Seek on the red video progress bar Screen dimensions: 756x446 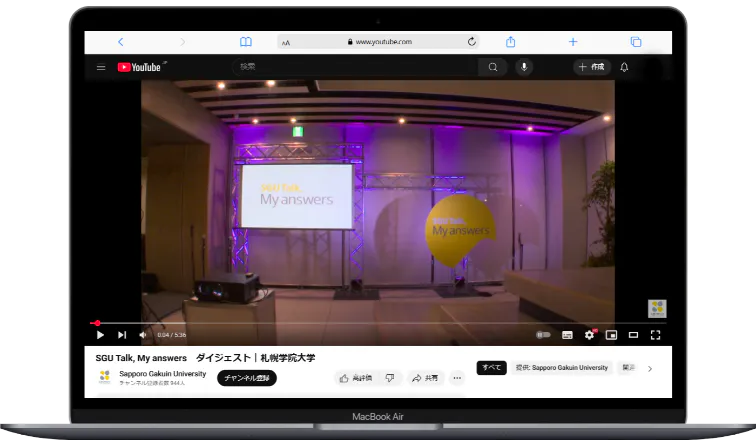tap(378, 323)
